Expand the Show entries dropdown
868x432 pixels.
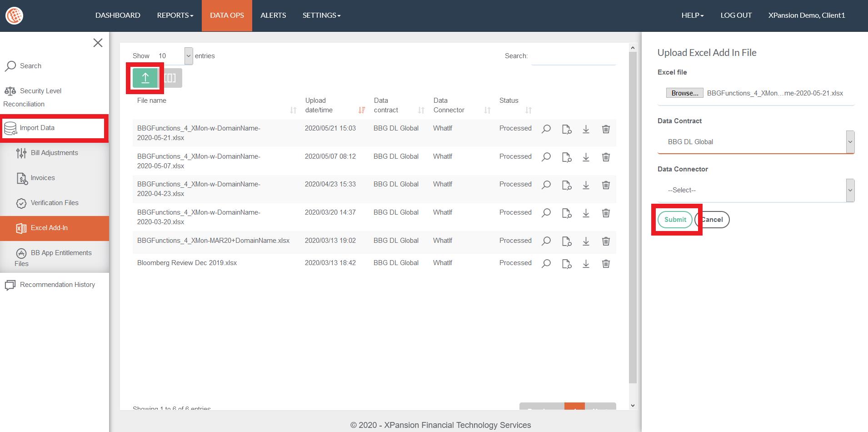pos(173,56)
